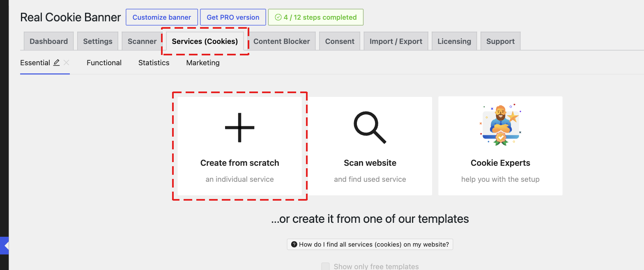
Task: Click the blue collapse arrow at left edge
Action: pyautogui.click(x=4, y=246)
